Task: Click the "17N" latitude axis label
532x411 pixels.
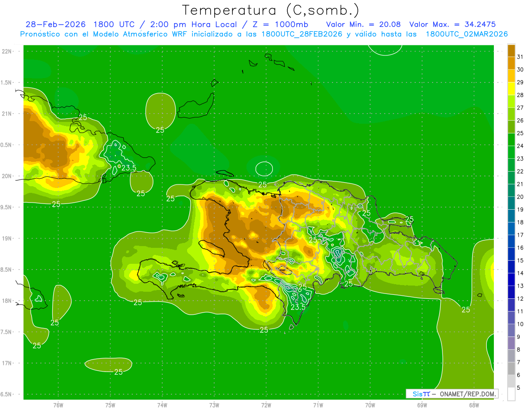Action: point(8,363)
